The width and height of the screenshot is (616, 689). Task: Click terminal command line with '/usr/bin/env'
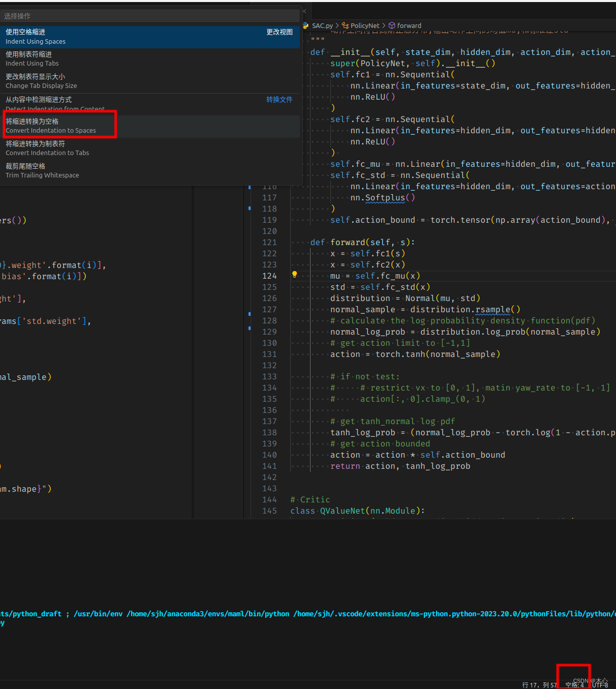tap(308, 614)
